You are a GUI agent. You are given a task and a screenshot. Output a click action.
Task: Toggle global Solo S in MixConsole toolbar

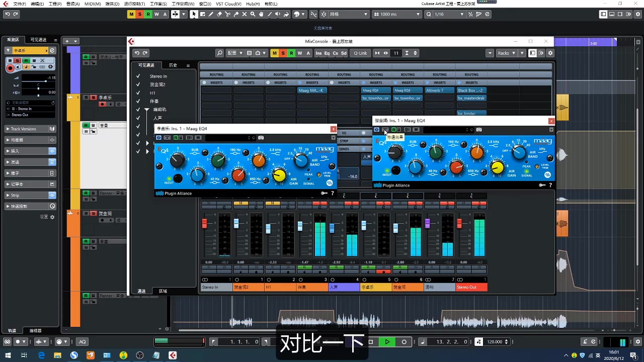(x=283, y=53)
